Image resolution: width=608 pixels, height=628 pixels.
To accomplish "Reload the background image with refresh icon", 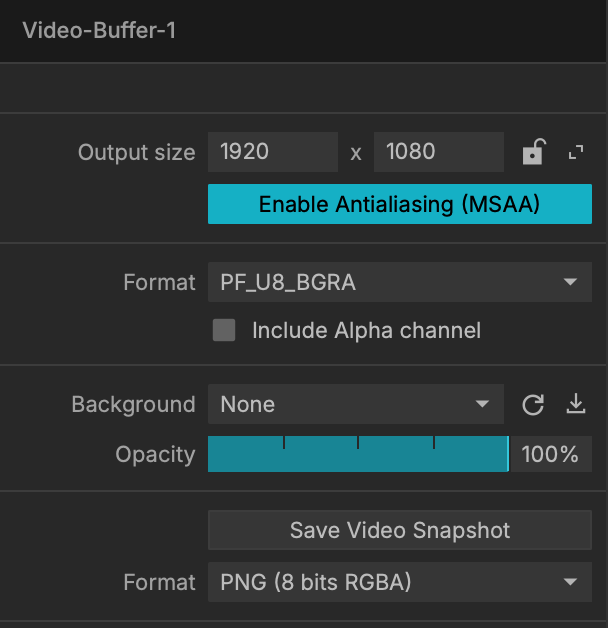I will coord(533,405).
